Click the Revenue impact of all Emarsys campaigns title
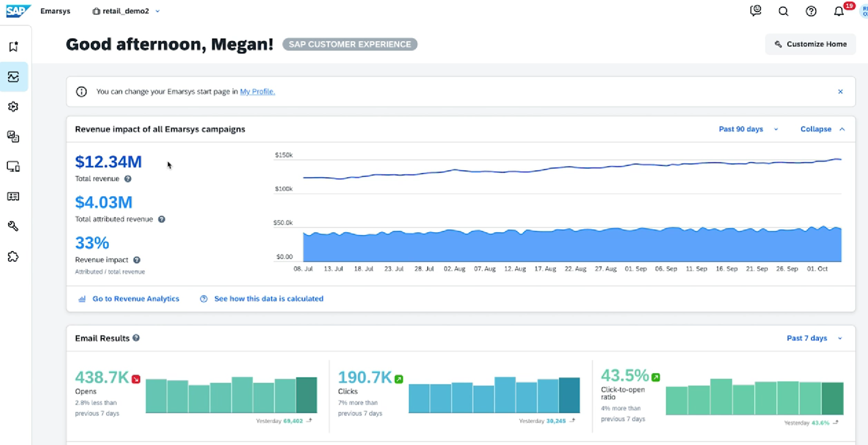Screen dimensions: 868x445 160,129
